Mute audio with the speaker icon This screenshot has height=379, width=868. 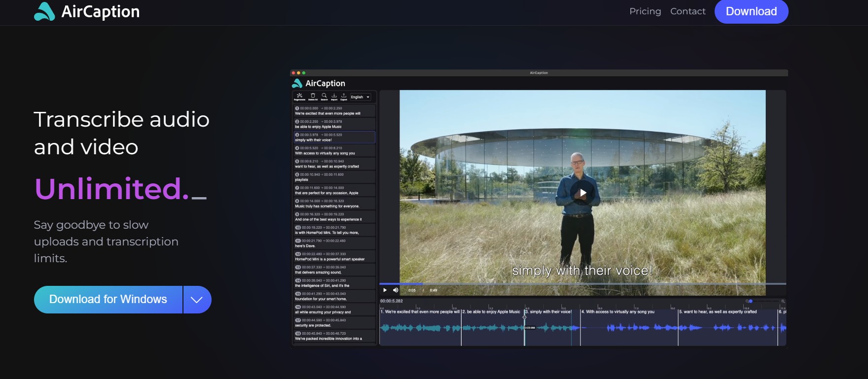[396, 290]
